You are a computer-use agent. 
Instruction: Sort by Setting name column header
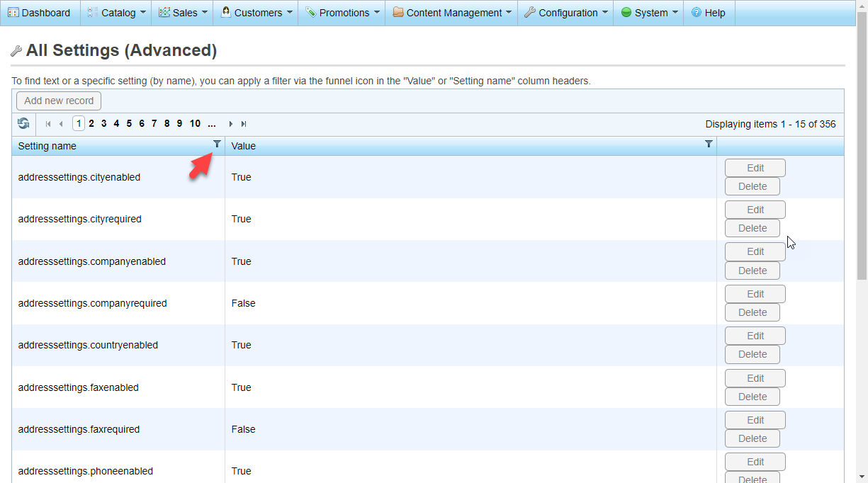pos(47,146)
